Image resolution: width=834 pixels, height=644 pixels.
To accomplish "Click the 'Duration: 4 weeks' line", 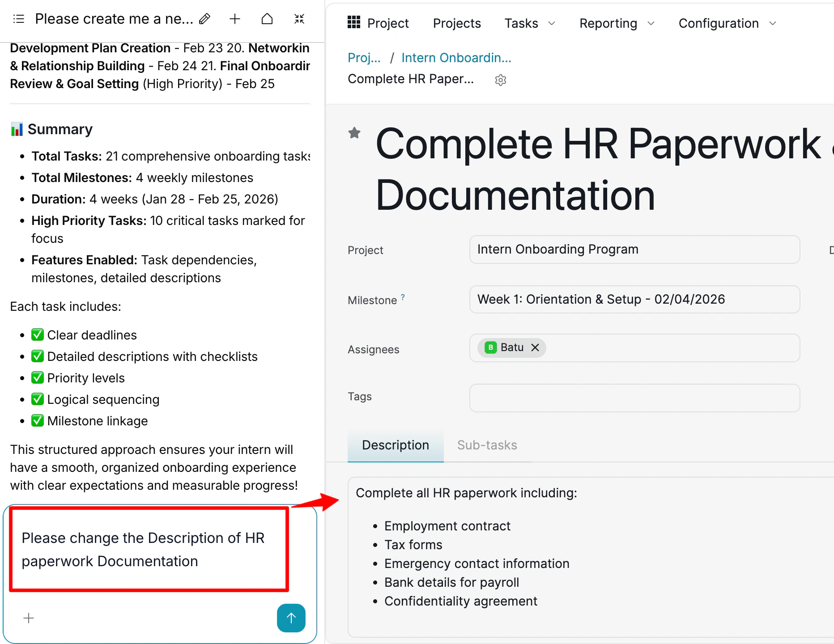I will pos(155,199).
